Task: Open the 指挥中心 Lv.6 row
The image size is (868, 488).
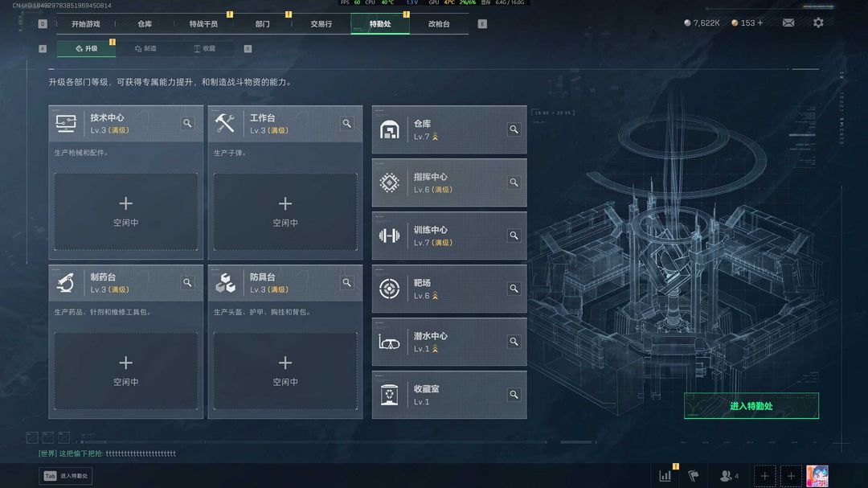Action: click(x=449, y=182)
